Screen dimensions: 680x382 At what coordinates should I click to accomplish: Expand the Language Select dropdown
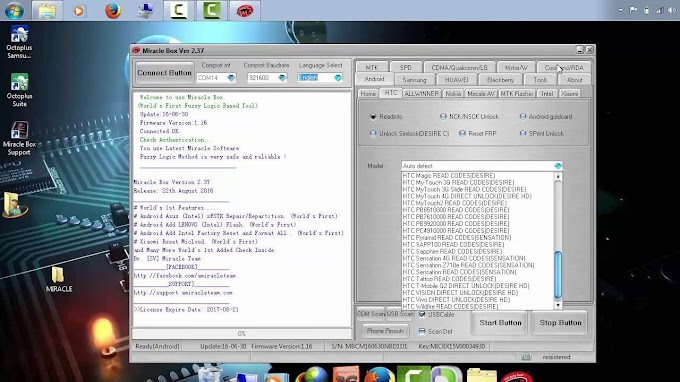tap(338, 78)
